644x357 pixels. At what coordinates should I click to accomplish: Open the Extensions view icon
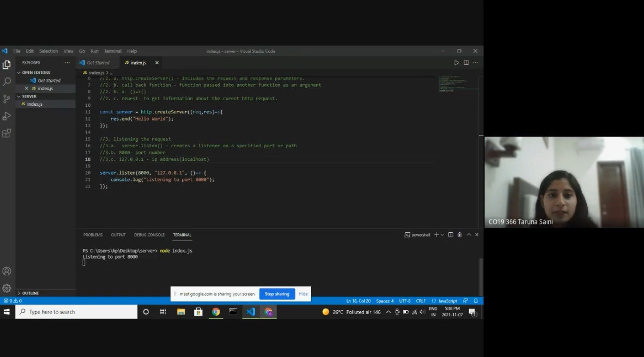7,133
